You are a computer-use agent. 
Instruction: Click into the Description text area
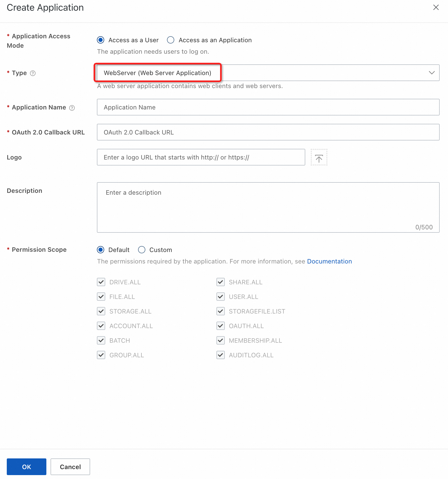(x=268, y=207)
